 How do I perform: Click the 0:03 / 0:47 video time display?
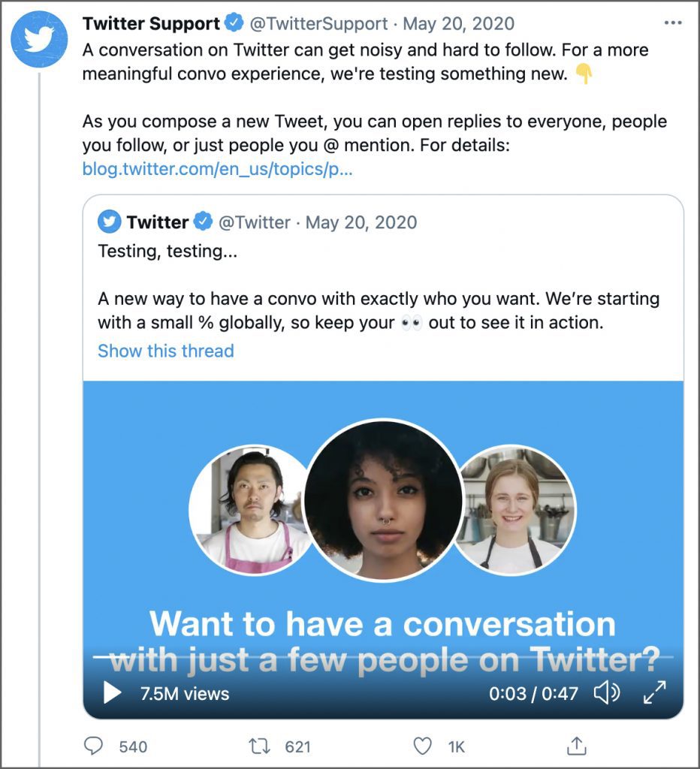533,693
